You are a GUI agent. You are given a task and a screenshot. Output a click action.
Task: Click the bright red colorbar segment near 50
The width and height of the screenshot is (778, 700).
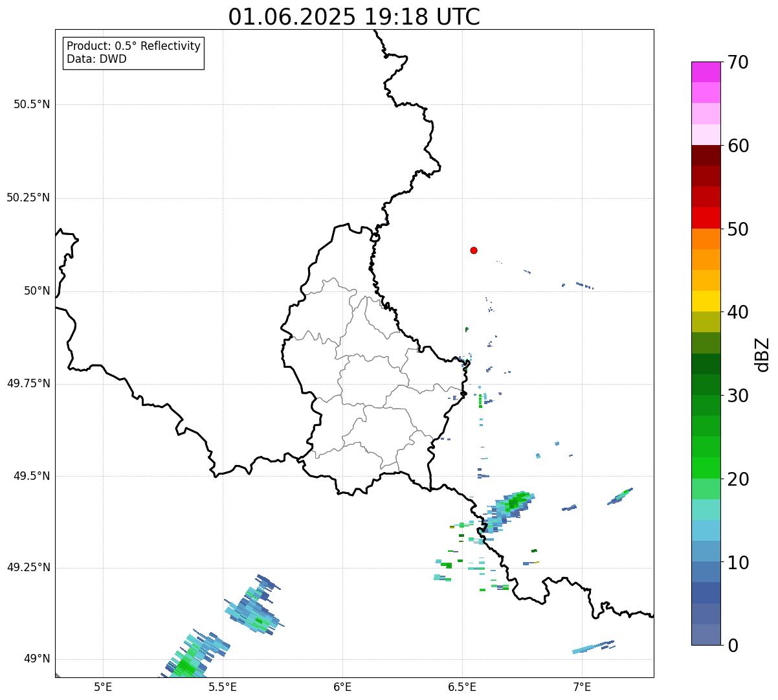706,218
